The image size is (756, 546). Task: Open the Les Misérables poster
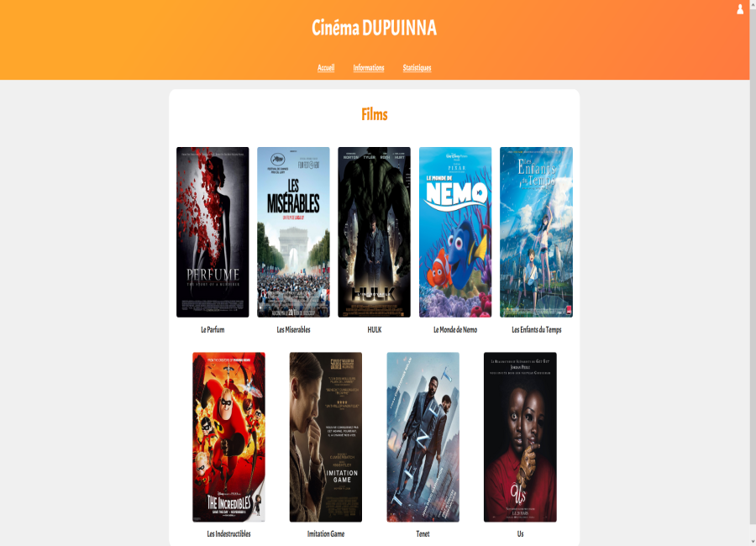(x=293, y=232)
